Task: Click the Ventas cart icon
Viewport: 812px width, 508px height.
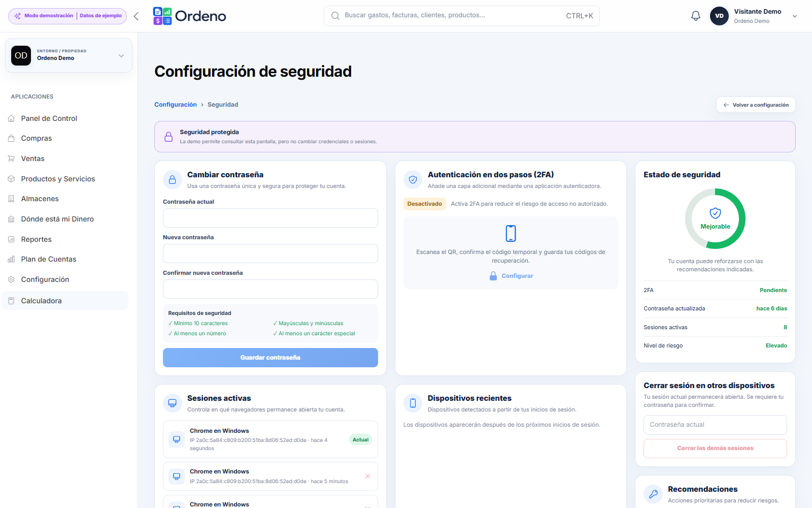Action: [11, 158]
